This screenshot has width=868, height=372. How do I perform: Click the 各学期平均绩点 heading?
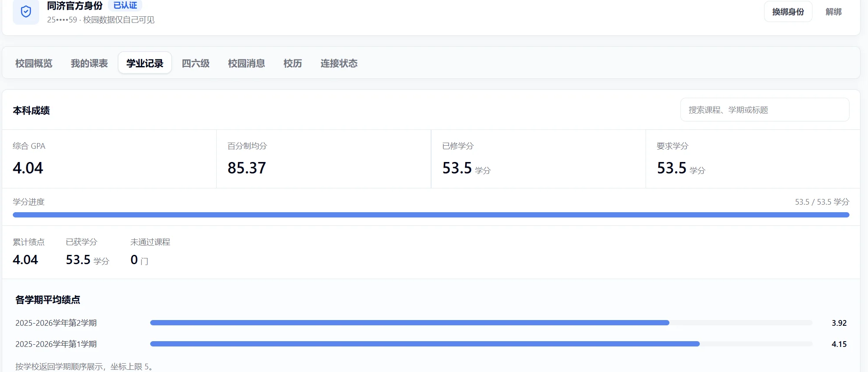pyautogui.click(x=48, y=300)
